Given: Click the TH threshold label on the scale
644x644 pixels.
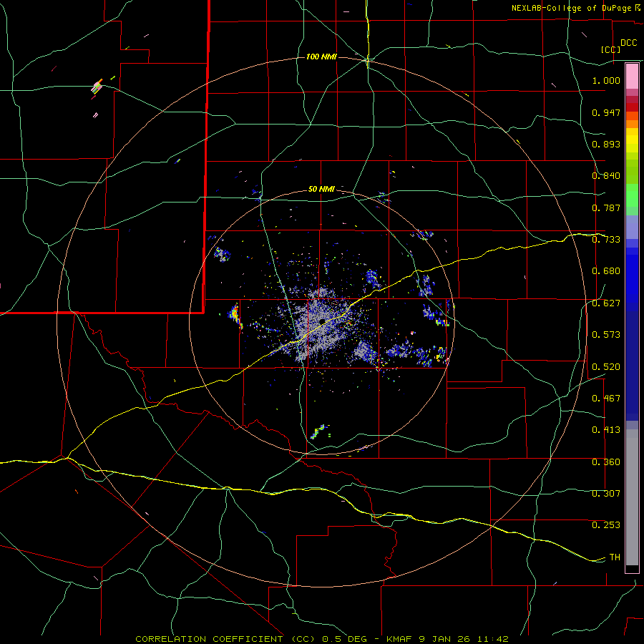Looking at the screenshot, I should click(615, 557).
